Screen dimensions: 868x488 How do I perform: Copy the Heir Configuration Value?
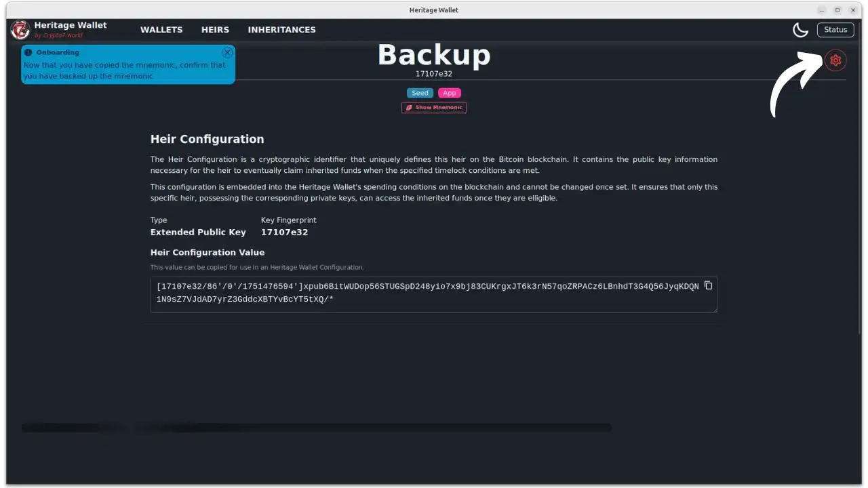tap(708, 285)
